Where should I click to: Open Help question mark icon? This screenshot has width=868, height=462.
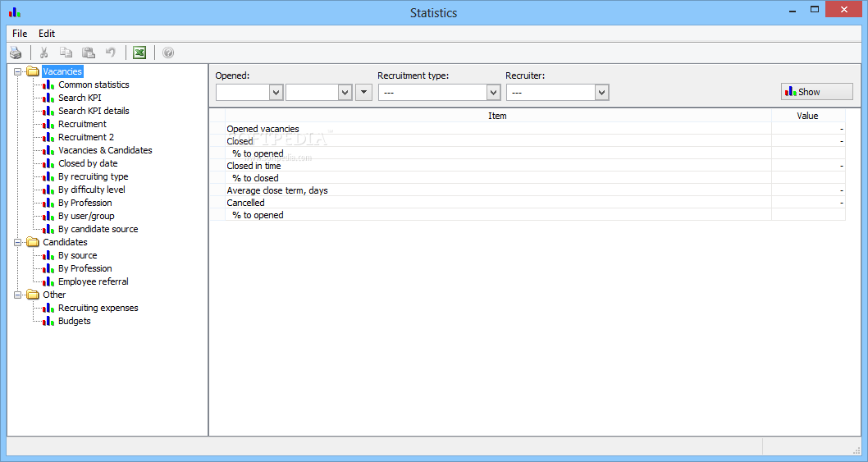click(x=168, y=53)
